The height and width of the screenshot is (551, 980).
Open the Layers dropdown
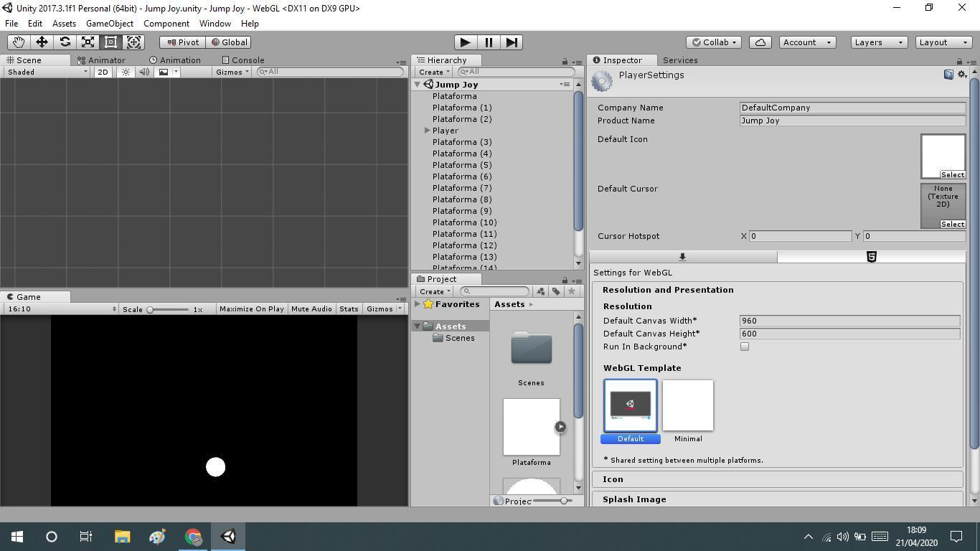point(879,42)
